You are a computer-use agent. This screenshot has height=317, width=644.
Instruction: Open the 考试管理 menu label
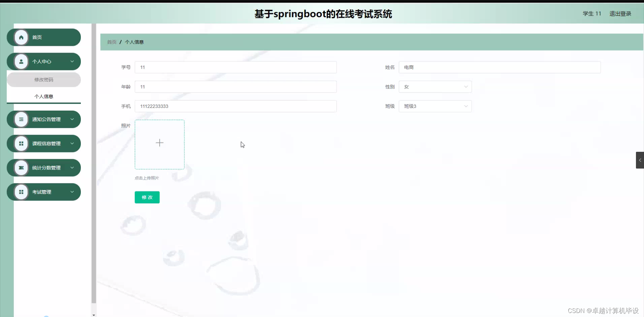42,192
